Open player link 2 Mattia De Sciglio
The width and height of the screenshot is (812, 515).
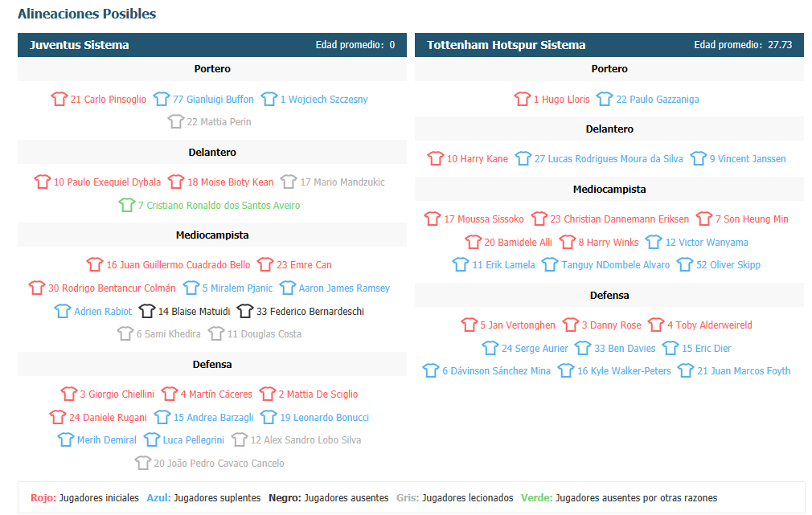coord(318,394)
